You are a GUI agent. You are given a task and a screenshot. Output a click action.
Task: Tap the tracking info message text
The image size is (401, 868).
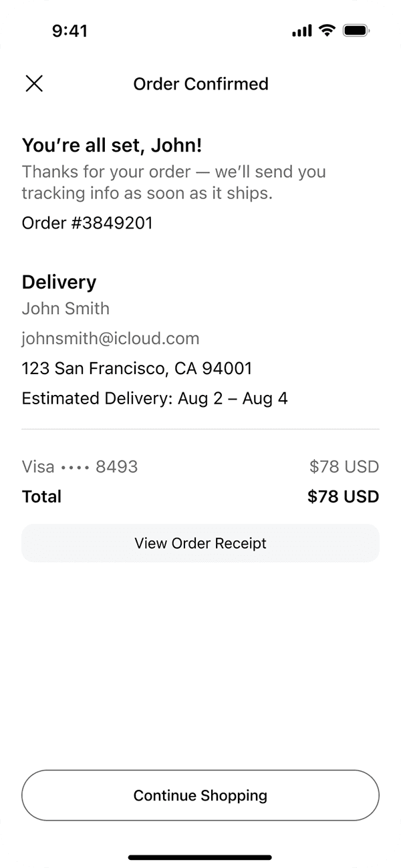click(x=174, y=182)
